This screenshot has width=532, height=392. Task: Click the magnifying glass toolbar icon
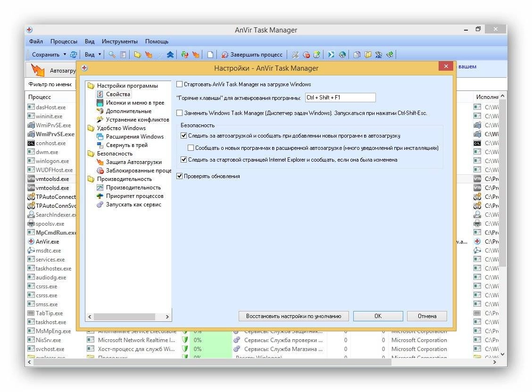point(112,55)
